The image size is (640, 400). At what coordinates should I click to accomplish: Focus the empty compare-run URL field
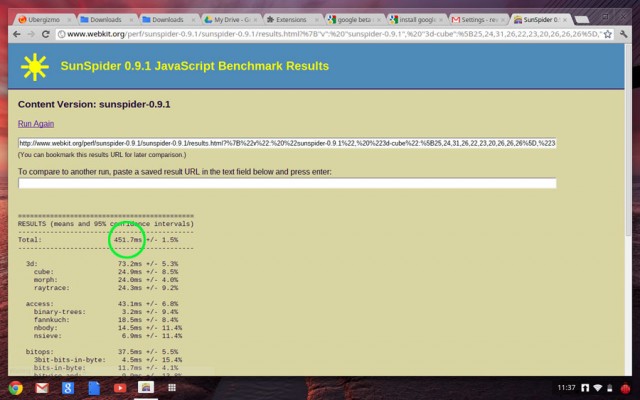pos(287,183)
